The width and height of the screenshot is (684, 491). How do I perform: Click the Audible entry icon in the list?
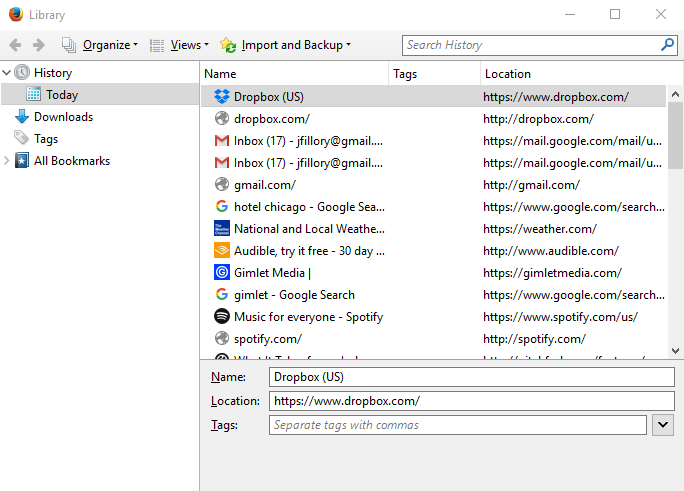click(222, 251)
